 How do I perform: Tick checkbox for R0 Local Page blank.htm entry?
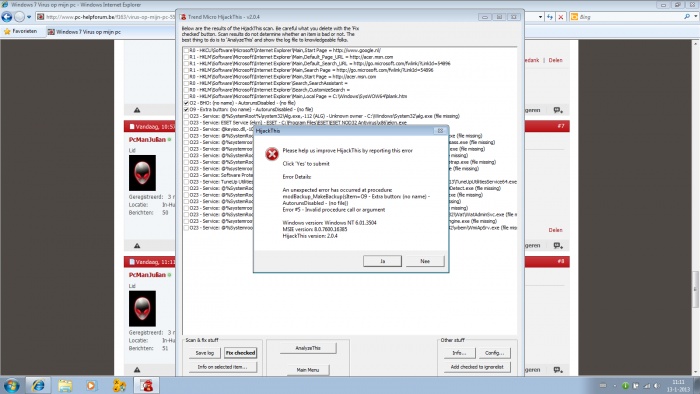click(186, 96)
